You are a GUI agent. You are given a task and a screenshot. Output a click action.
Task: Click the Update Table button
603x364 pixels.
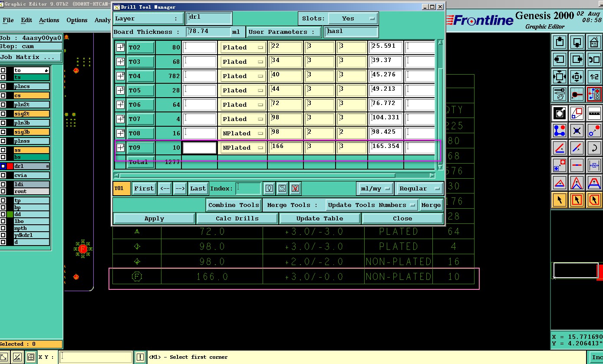point(320,218)
